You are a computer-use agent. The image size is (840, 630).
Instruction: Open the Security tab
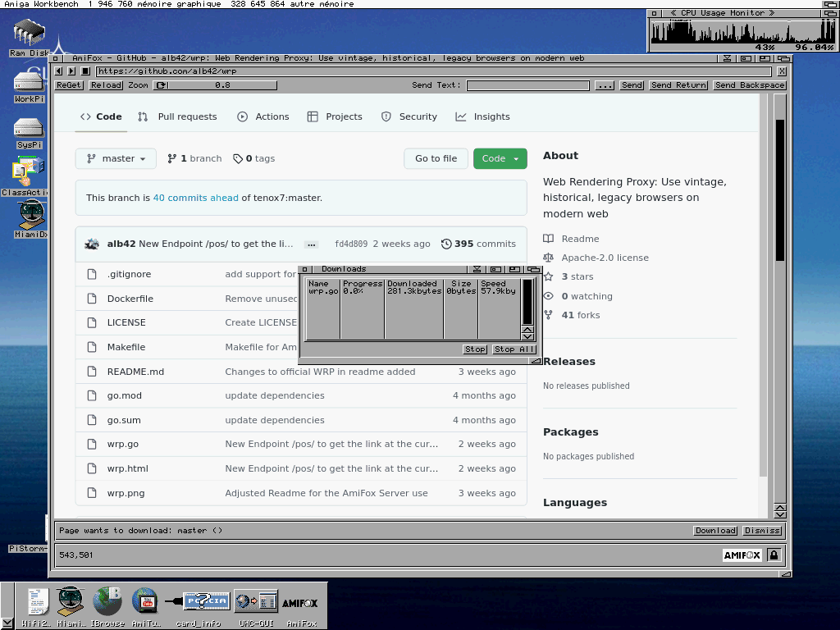pos(409,116)
